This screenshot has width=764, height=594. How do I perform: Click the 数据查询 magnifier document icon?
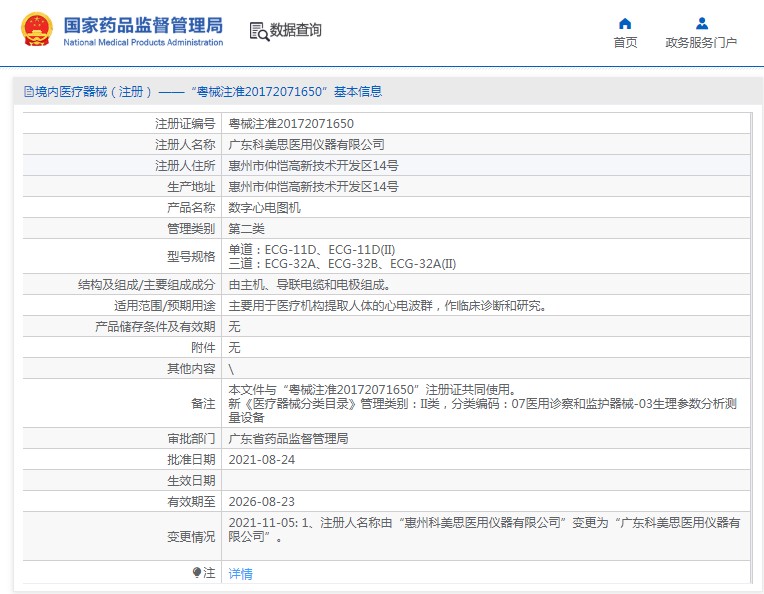tap(258, 31)
